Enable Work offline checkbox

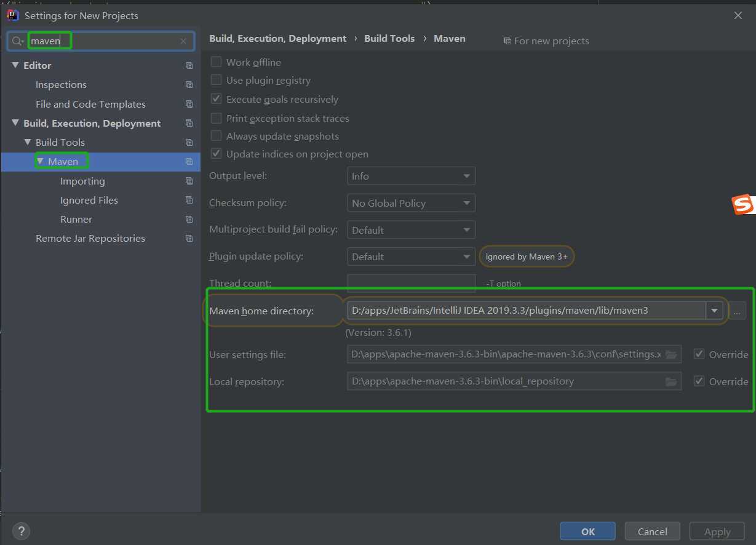coord(216,62)
